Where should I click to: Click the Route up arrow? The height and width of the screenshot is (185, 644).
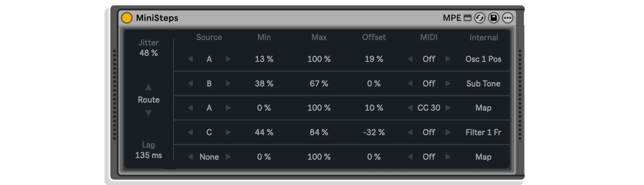[x=148, y=87]
